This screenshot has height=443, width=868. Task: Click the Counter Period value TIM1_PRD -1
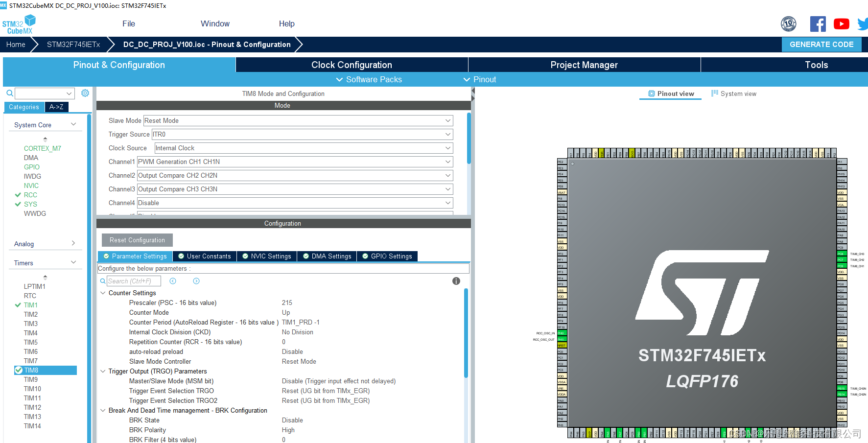tap(301, 322)
